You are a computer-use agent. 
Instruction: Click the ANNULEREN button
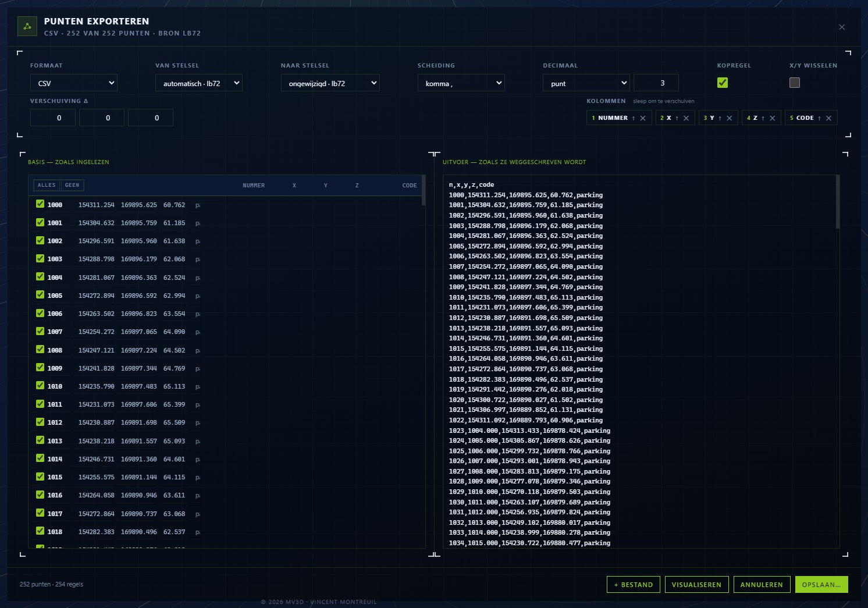[x=762, y=585]
